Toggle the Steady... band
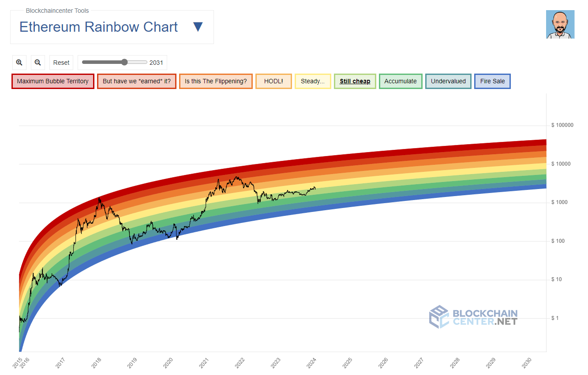The height and width of the screenshot is (375, 588). tap(313, 82)
